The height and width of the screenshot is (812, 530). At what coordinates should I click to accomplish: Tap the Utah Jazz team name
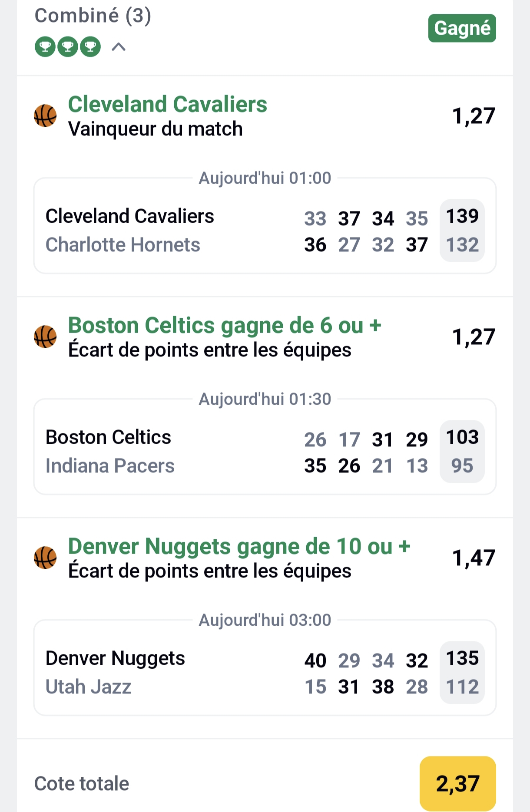click(89, 687)
